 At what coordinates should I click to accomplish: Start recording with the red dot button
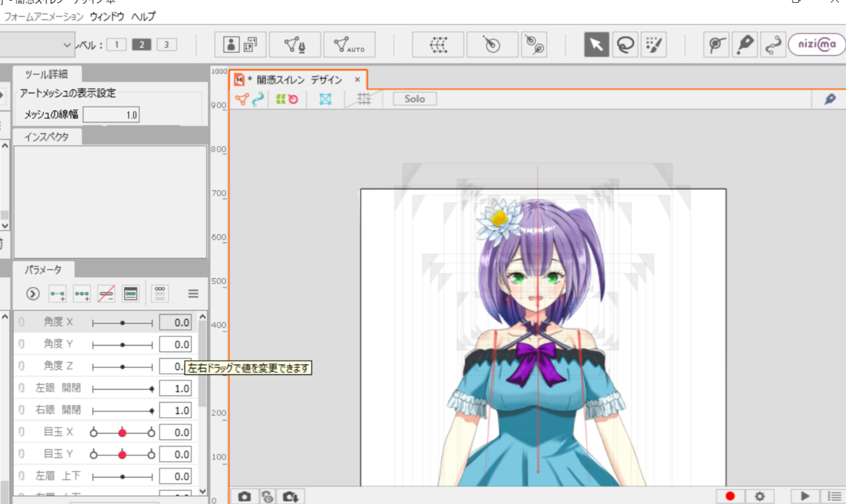click(730, 496)
